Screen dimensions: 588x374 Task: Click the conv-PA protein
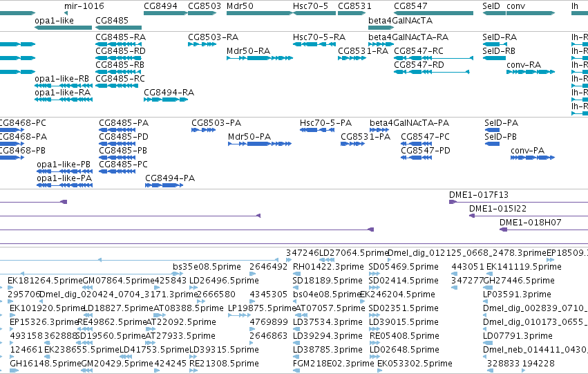533,158
